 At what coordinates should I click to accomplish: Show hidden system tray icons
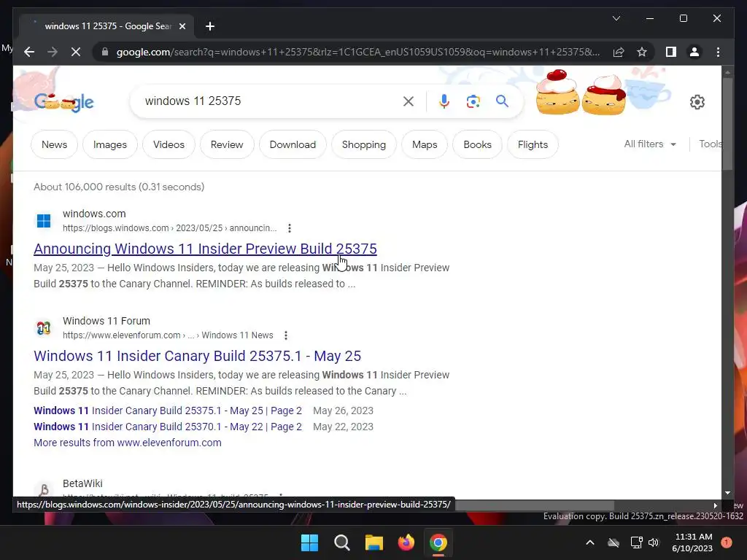click(589, 542)
